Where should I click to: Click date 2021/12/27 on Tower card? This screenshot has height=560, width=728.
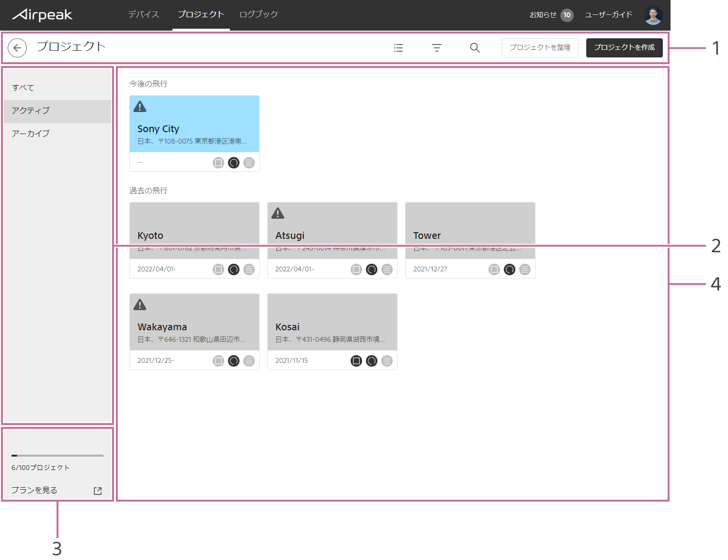point(430,269)
